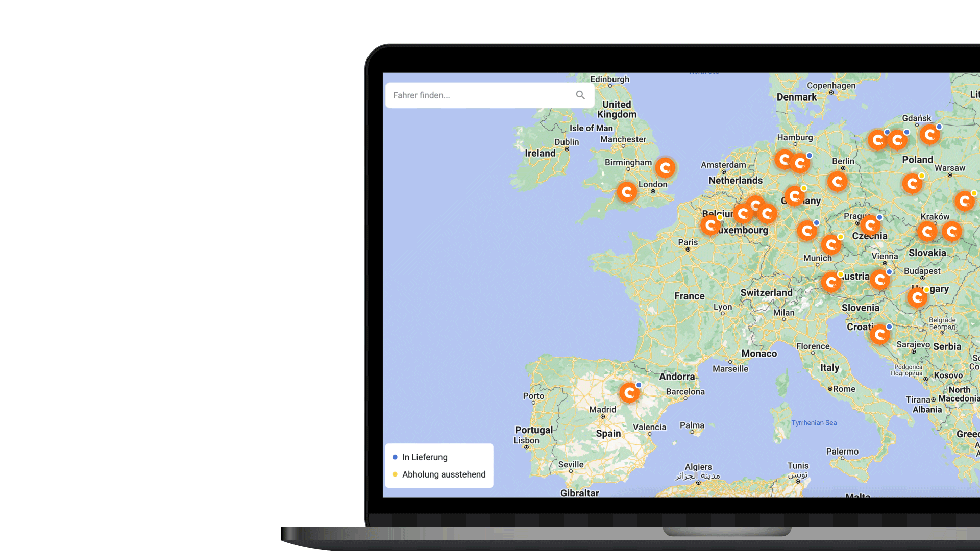This screenshot has width=980, height=551.
Task: Open the driver marker just below Gdańsk
Action: [x=930, y=135]
